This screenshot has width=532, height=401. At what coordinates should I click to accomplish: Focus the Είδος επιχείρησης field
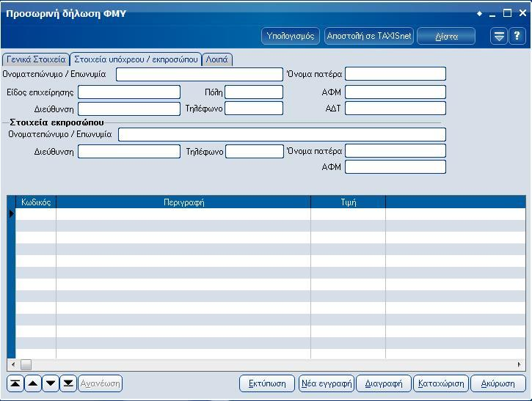[129, 92]
